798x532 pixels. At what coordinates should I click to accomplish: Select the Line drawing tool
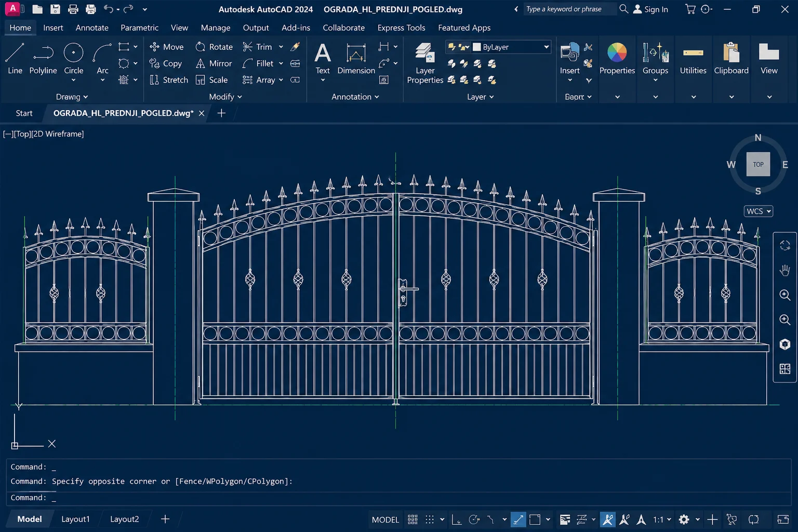point(15,59)
